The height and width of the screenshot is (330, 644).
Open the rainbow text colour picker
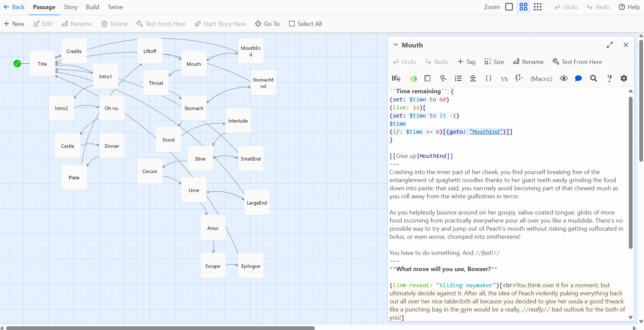tap(414, 78)
